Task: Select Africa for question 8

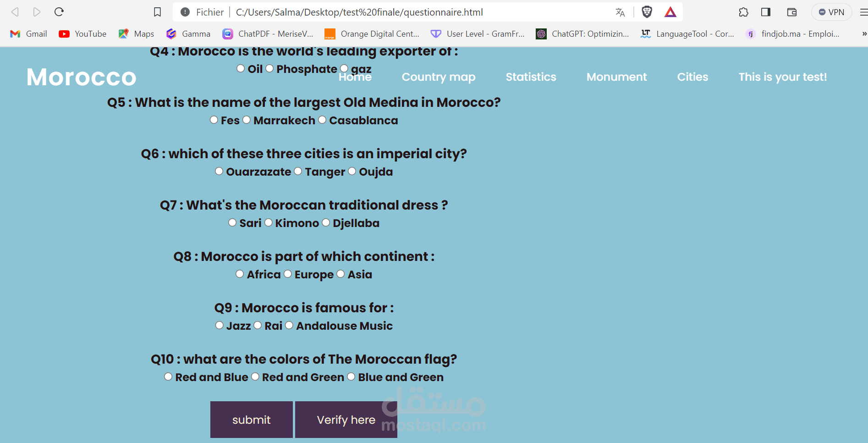Action: click(x=240, y=274)
